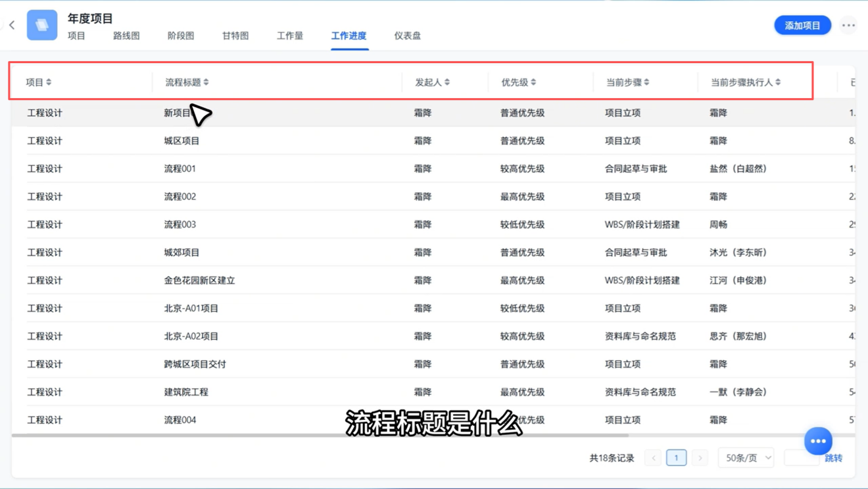Open the 流程001 row title
Screen dimensions: 868x489
pos(180,168)
